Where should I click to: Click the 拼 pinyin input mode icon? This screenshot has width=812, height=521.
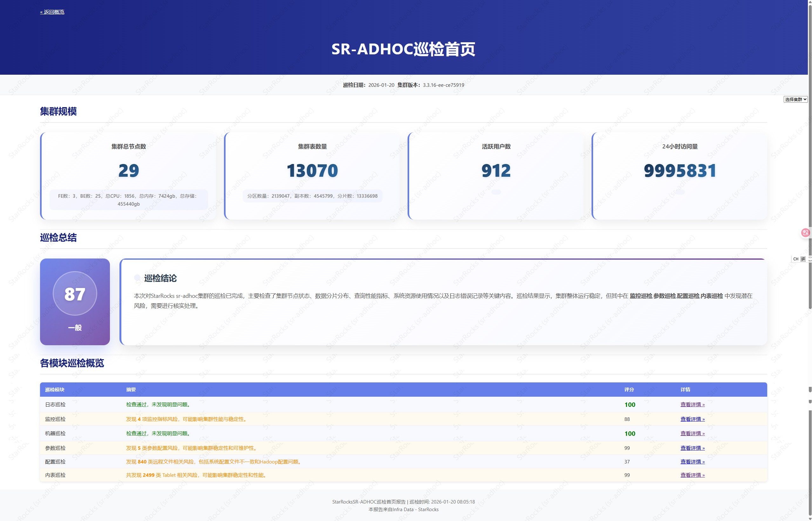coord(803,259)
